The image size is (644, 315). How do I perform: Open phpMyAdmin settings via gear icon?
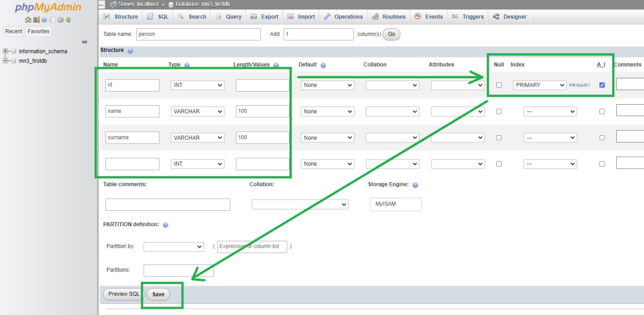click(60, 20)
